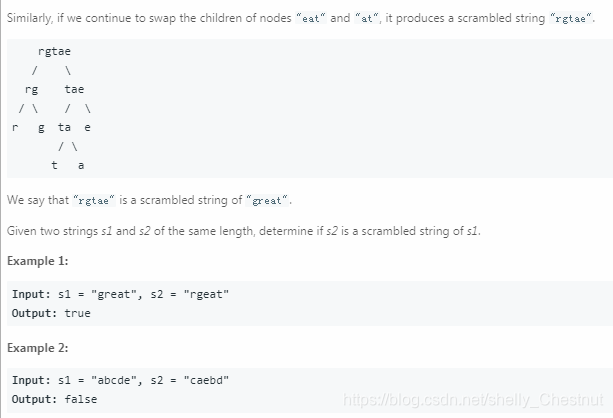Click the tae node in the tree
Image resolution: width=613 pixels, height=418 pixels.
[74, 89]
